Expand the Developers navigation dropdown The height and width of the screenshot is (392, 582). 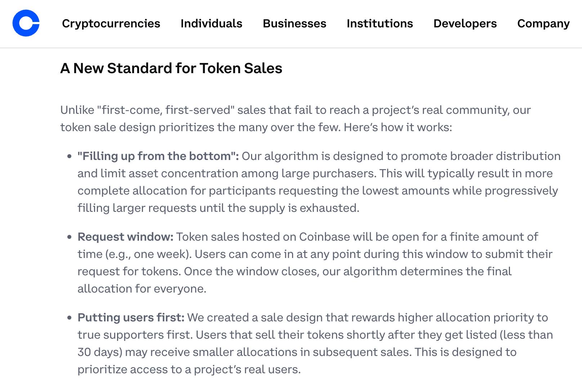pos(465,24)
